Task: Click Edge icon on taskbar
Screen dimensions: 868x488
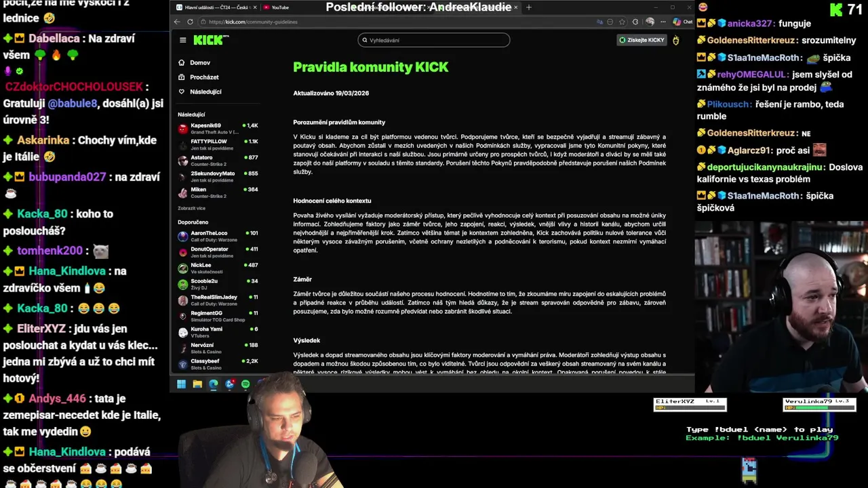Action: (x=214, y=384)
